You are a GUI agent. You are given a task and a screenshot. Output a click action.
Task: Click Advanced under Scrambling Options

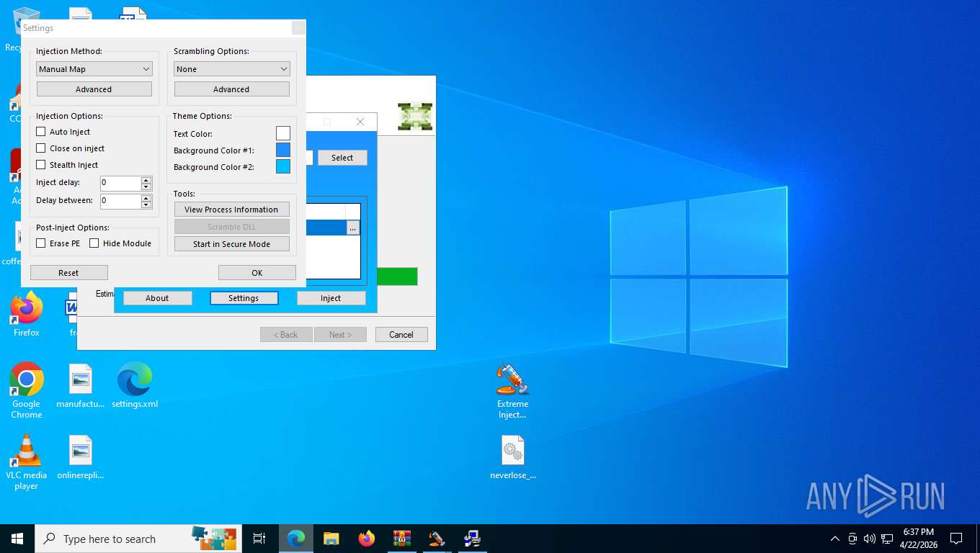tap(232, 89)
